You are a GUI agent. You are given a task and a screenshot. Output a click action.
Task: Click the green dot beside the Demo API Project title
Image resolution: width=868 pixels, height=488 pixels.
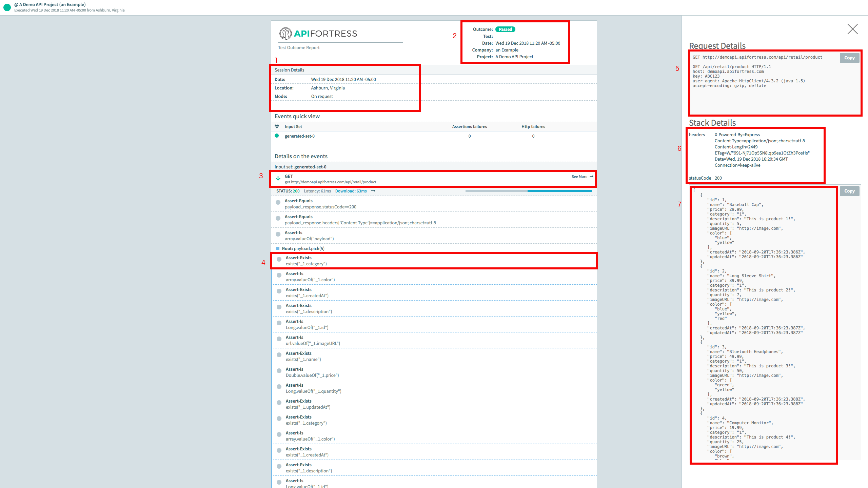tap(7, 7)
